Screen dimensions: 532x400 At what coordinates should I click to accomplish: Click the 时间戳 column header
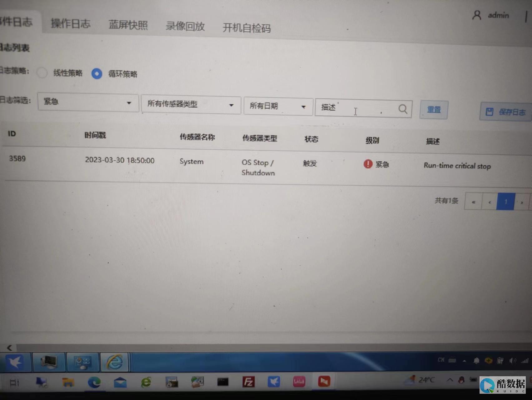coord(95,135)
